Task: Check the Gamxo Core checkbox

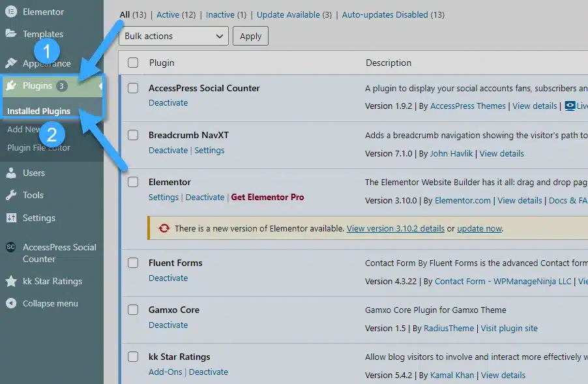Action: pyautogui.click(x=133, y=310)
